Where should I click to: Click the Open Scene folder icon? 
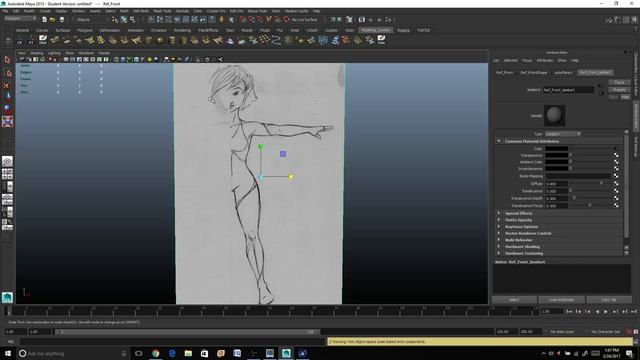click(53, 20)
